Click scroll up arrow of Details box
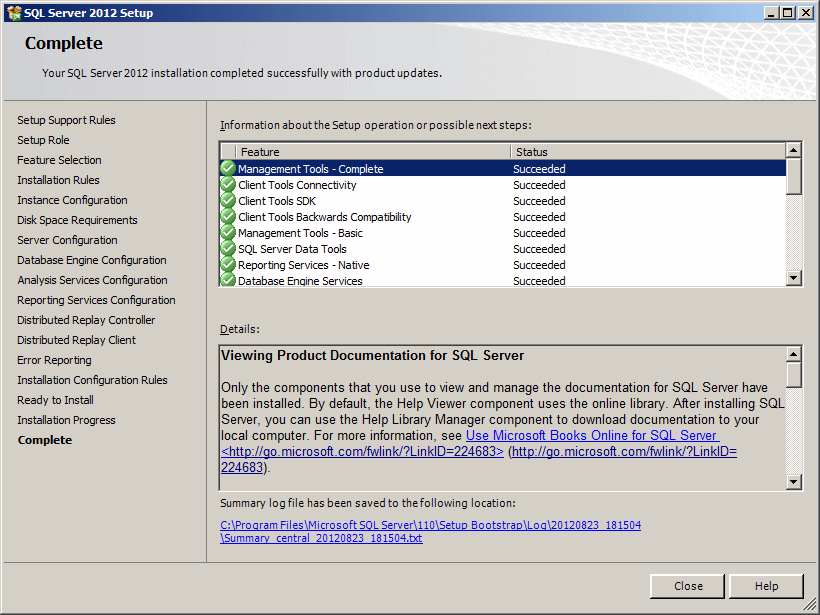 (793, 354)
